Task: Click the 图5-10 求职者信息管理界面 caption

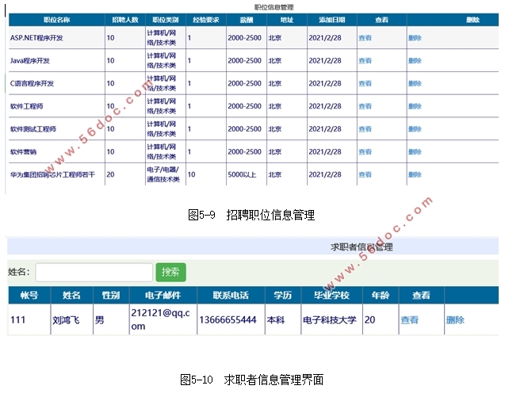Action: pos(252,380)
